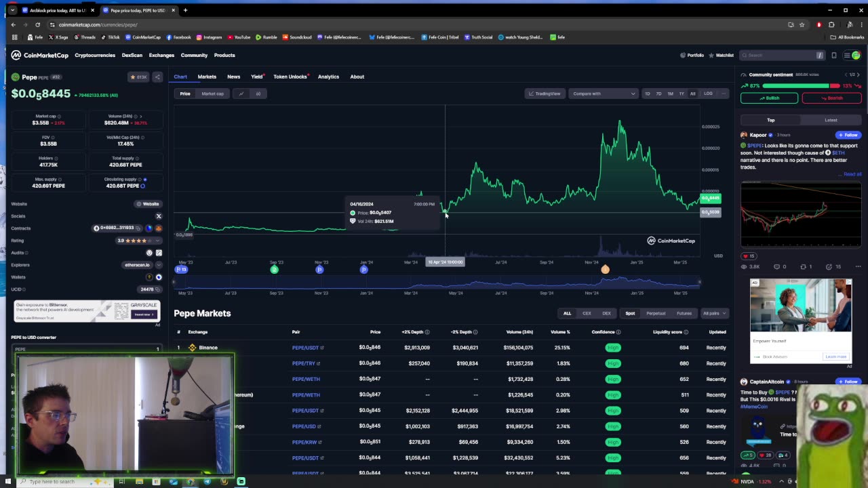Screen dimensions: 868x488
Task: Switch to Latest posts tab
Action: 831,120
